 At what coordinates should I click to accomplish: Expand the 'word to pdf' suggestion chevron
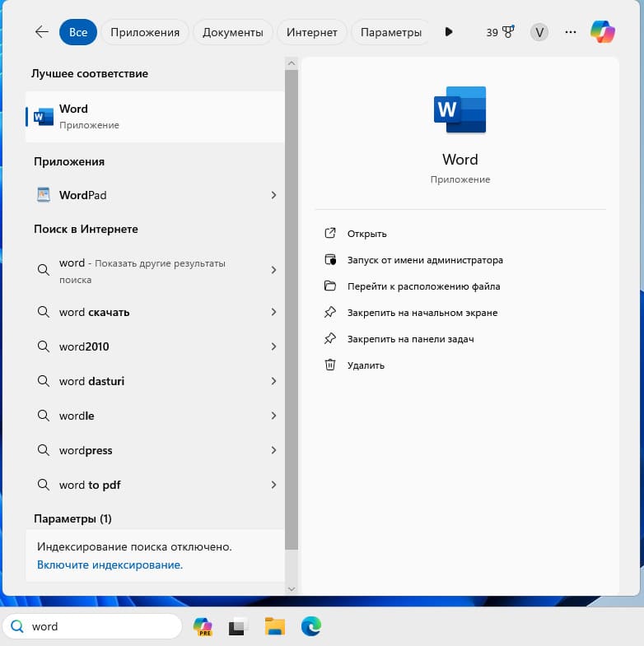[x=273, y=485]
